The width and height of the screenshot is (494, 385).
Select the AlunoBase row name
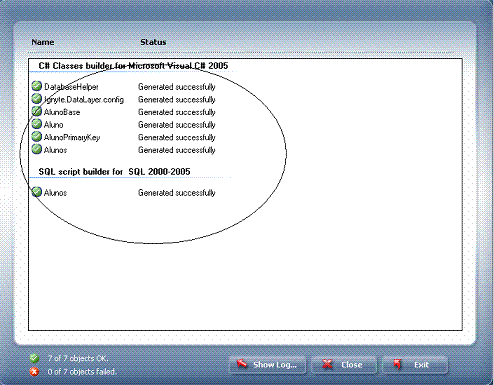tap(62, 112)
